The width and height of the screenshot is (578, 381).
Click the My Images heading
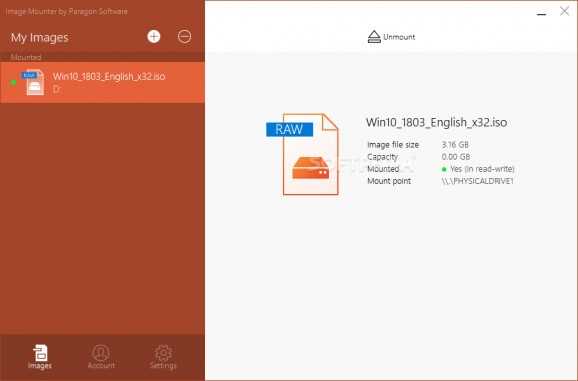[x=40, y=38]
